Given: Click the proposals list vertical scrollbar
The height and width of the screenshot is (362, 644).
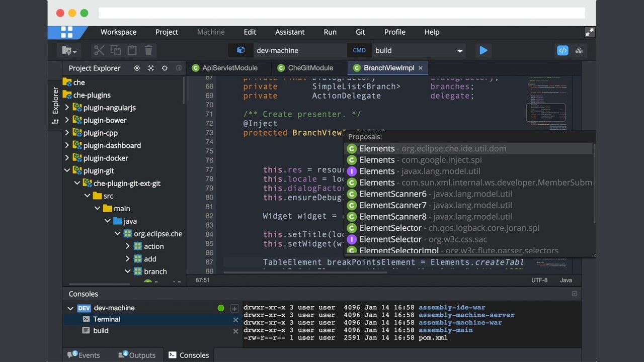Looking at the screenshot, I should (x=594, y=184).
